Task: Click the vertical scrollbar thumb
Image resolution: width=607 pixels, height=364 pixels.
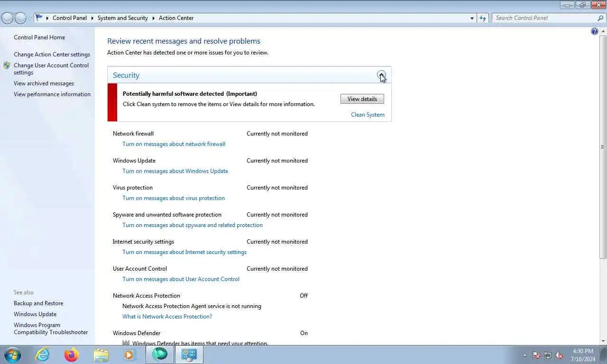Action: tap(603, 146)
